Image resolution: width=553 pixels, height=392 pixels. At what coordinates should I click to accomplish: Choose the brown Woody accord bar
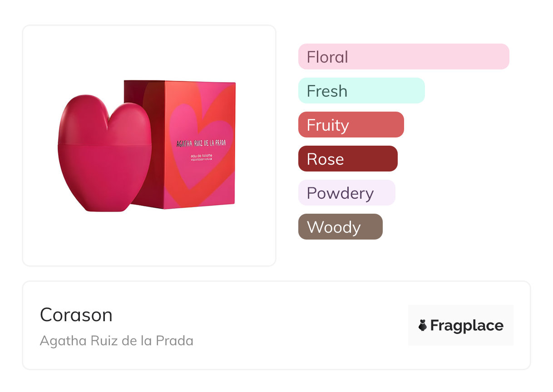[x=341, y=227]
